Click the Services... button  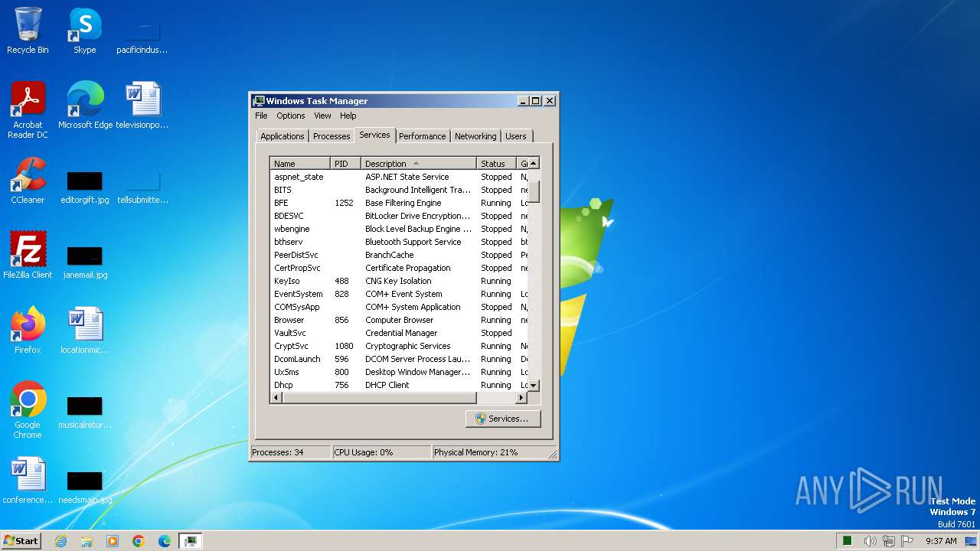pyautogui.click(x=503, y=419)
